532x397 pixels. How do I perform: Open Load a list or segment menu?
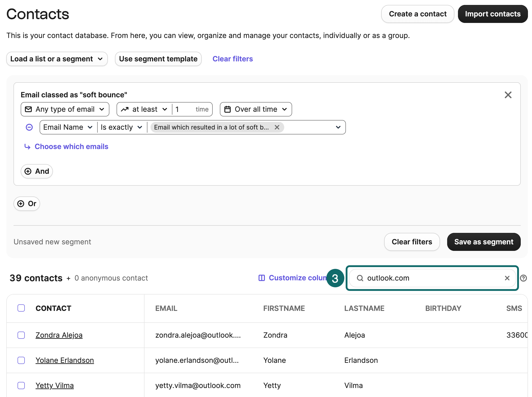click(57, 59)
